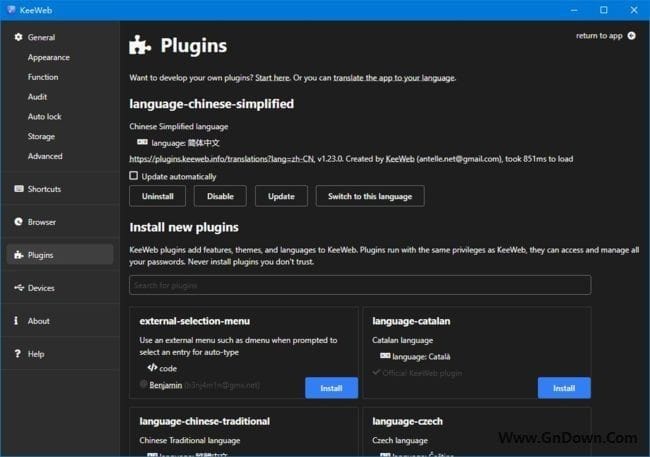Click the language icon under language-chinese-simplified

142,142
